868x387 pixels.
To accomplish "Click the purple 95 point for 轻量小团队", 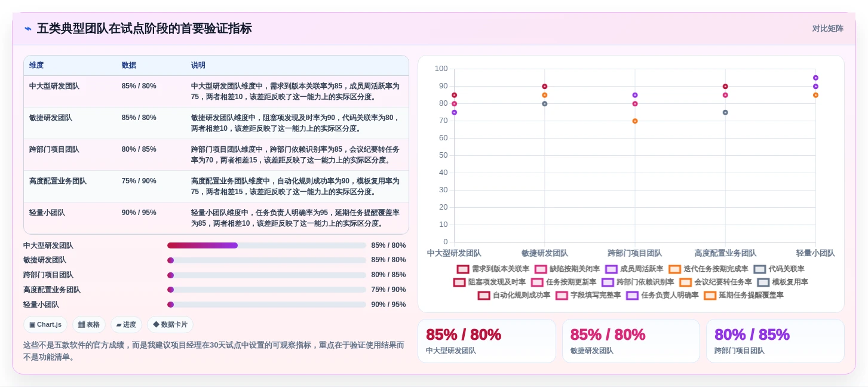I will [x=815, y=78].
